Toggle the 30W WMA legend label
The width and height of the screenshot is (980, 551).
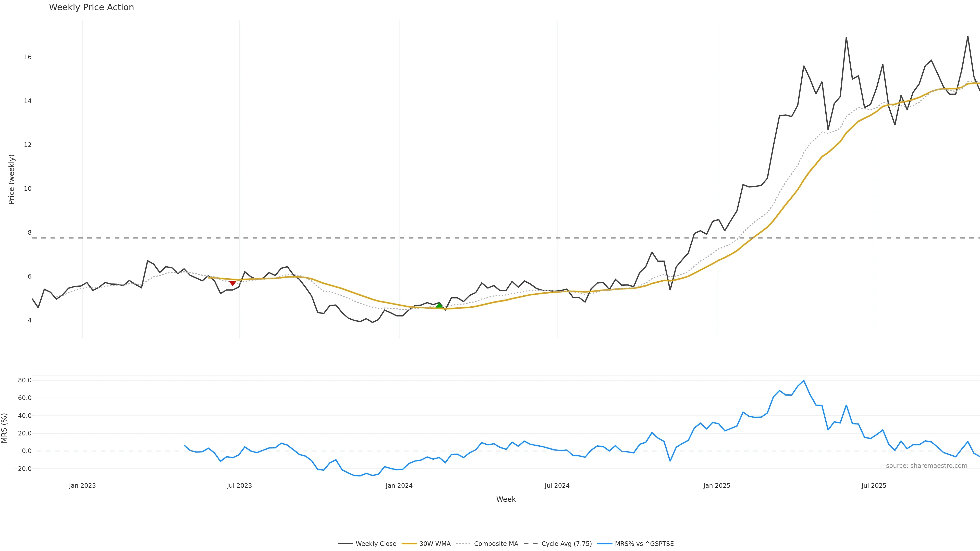[435, 544]
